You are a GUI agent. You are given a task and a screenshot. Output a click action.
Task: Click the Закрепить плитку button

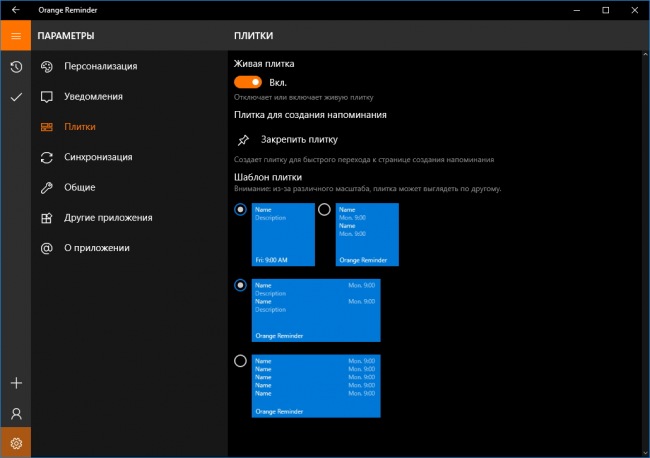click(x=287, y=140)
